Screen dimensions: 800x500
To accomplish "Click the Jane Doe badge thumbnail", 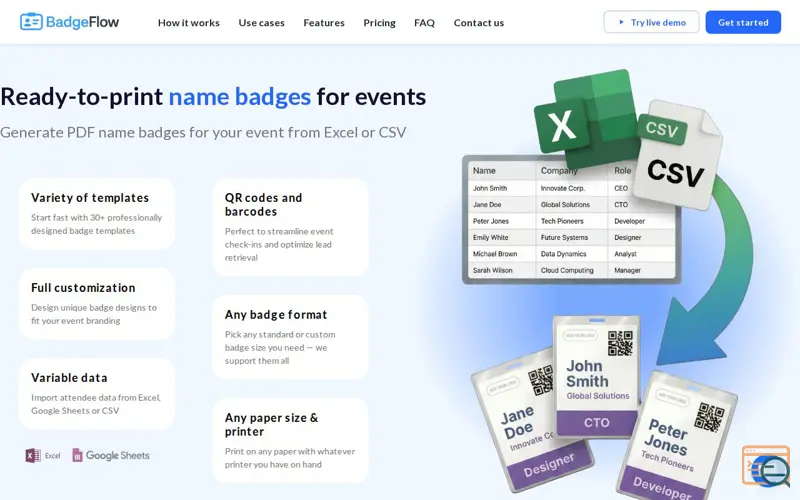I will pyautogui.click(x=531, y=420).
